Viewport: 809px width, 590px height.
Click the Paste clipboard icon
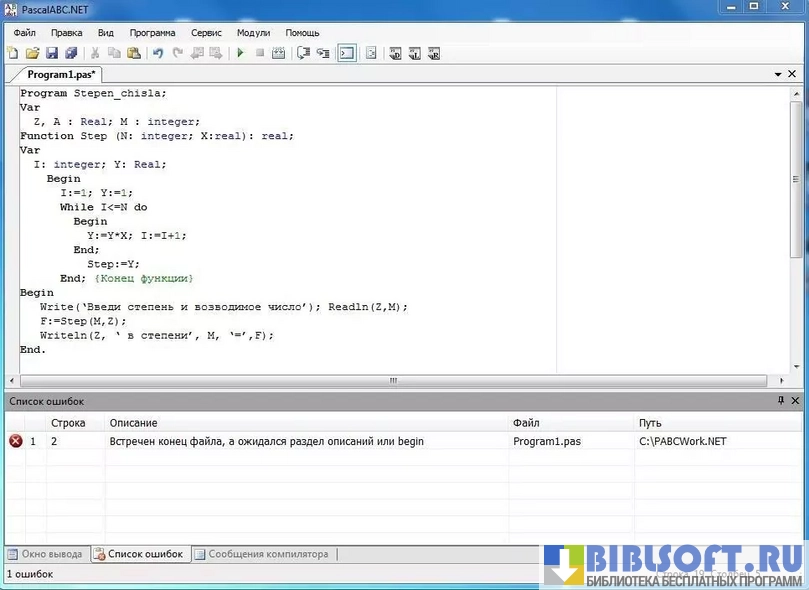[x=133, y=53]
